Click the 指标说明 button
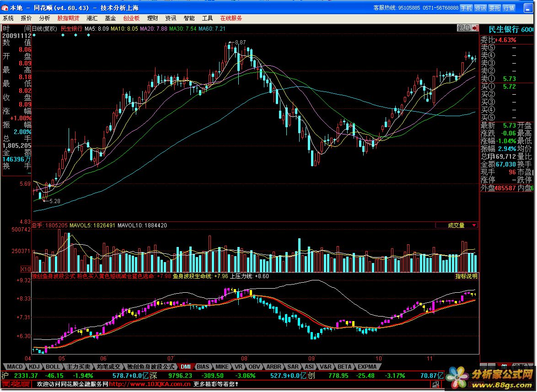Screen dimensions: 537x392 pos(466,276)
